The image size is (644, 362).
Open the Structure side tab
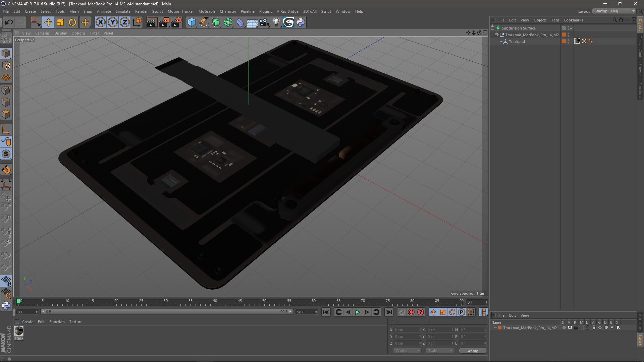click(x=640, y=90)
